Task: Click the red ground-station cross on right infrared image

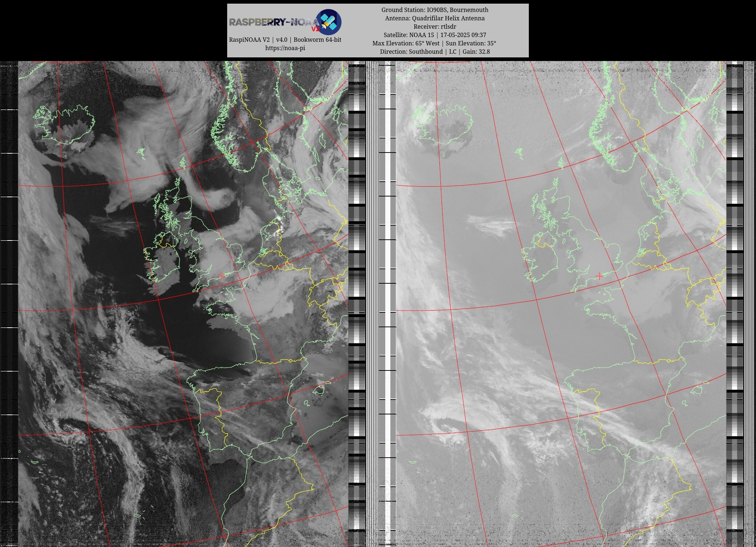Action: (599, 276)
